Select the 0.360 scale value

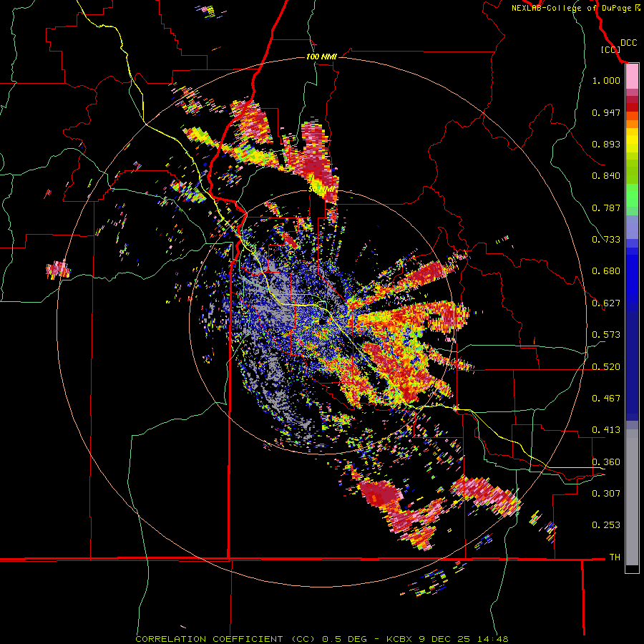(x=606, y=462)
